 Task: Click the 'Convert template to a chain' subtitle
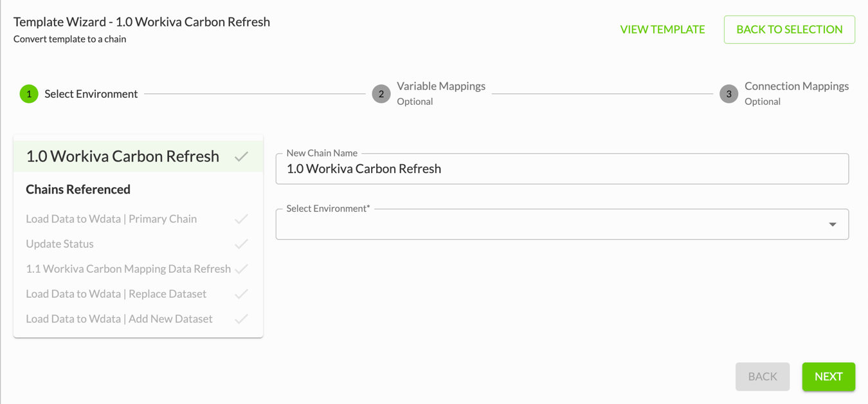69,39
